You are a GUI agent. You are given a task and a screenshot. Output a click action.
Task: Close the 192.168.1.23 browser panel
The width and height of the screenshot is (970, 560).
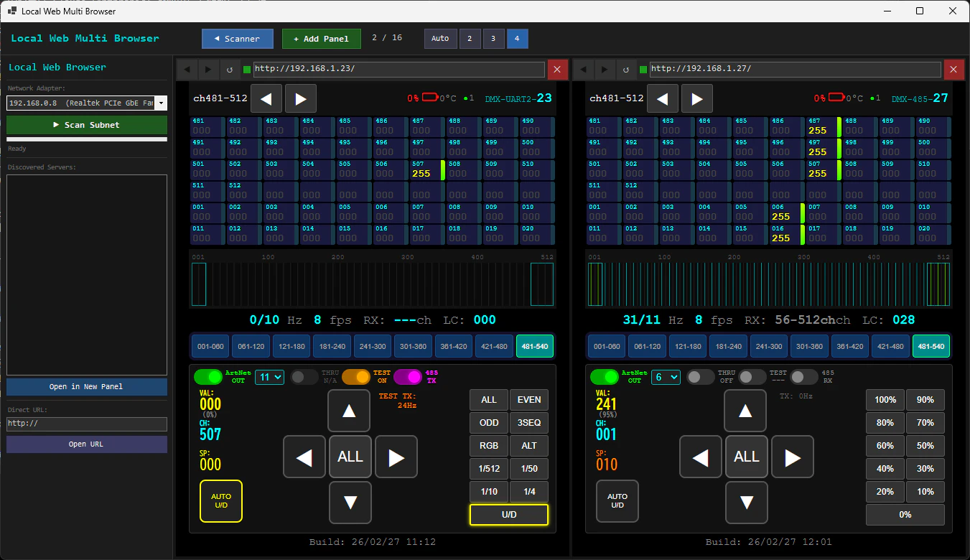[558, 70]
